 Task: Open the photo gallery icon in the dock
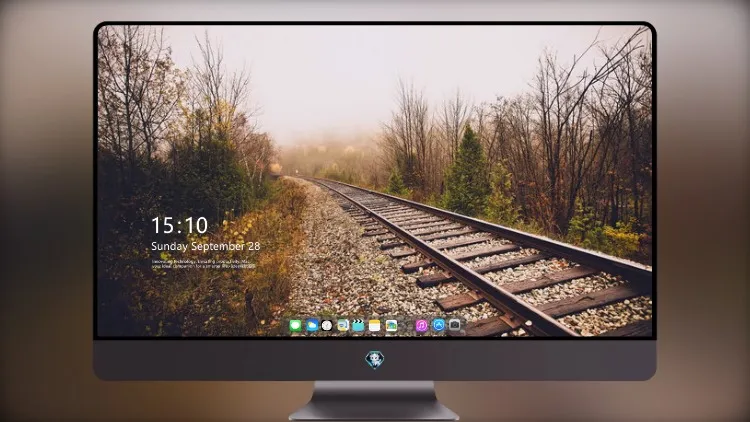391,326
